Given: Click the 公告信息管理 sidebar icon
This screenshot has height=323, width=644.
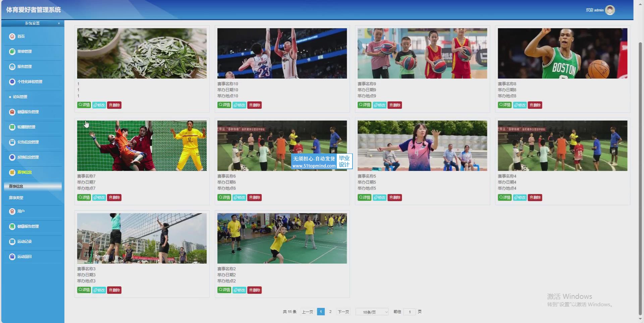Looking at the screenshot, I should pos(12,142).
